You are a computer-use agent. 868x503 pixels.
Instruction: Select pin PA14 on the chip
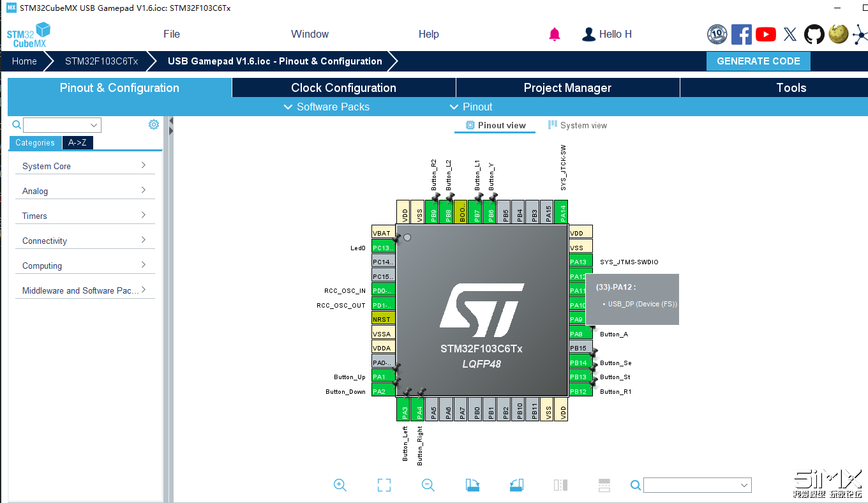(561, 211)
